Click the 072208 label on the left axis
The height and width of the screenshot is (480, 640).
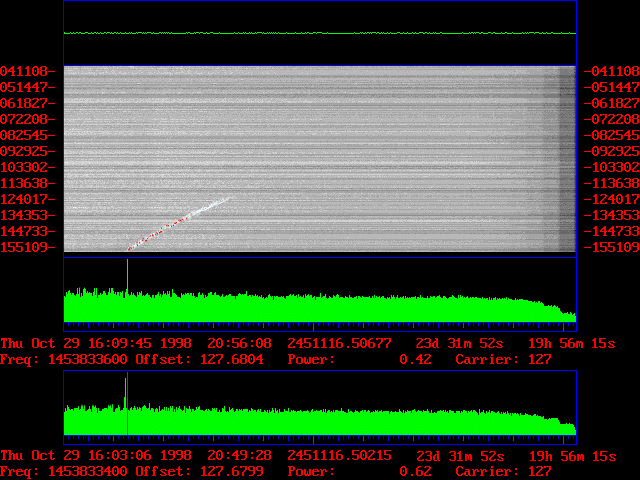29,119
